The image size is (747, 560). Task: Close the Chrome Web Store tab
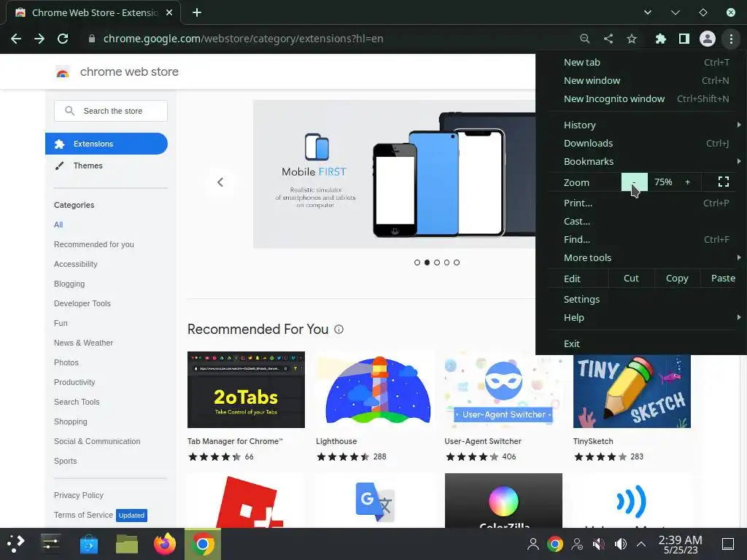[169, 13]
